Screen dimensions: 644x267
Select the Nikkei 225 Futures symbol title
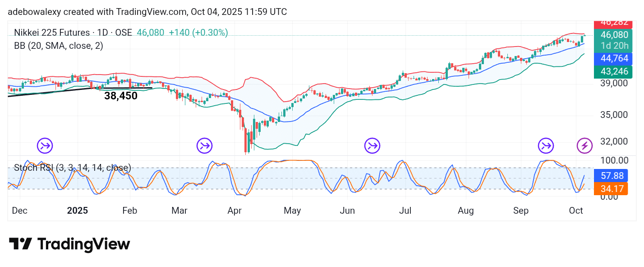[x=73, y=33]
